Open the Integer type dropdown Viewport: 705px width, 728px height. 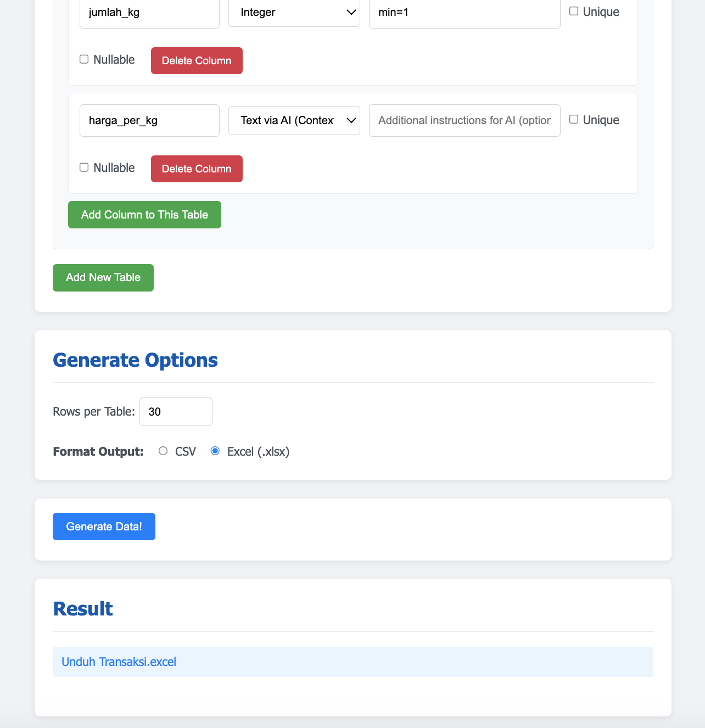pyautogui.click(x=294, y=12)
